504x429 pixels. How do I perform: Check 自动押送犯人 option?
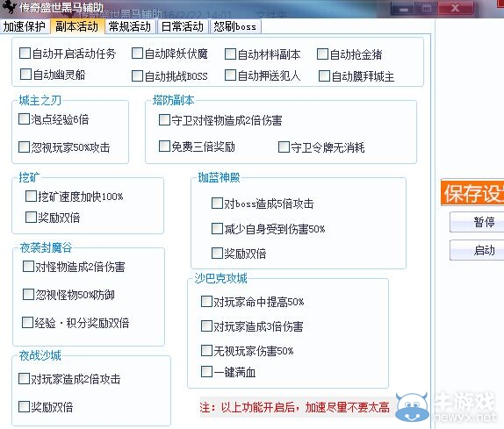230,75
